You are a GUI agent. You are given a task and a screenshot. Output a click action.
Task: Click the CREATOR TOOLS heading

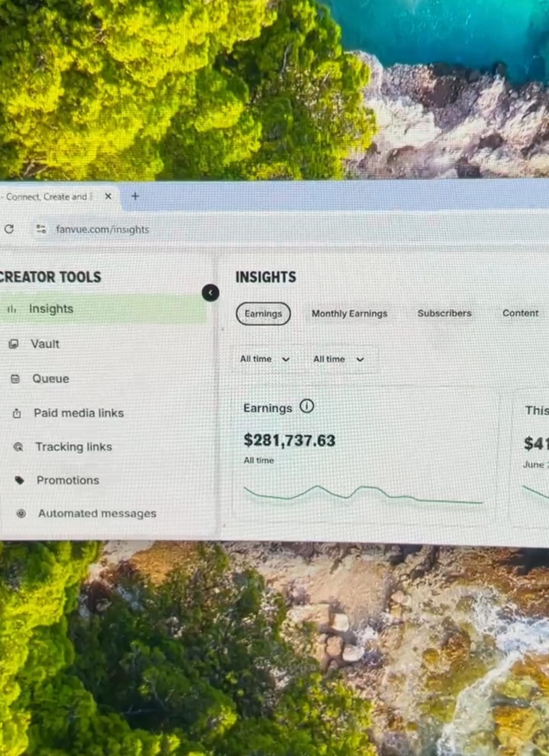(x=50, y=277)
